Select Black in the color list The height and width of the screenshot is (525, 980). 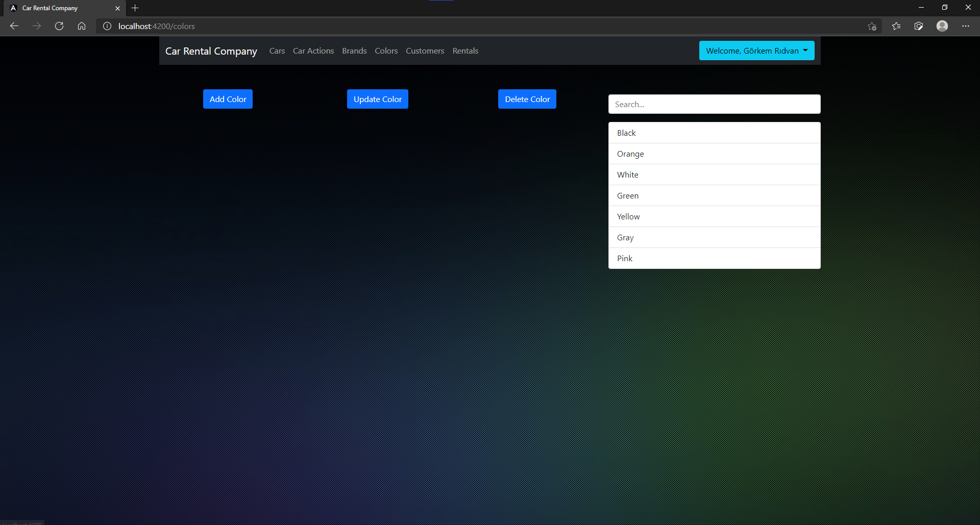point(715,133)
